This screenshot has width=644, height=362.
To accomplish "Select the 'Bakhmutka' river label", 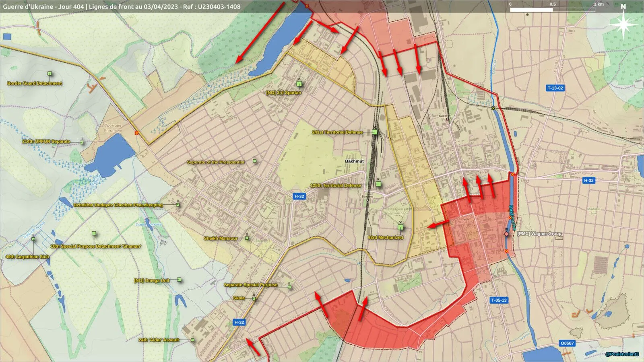I will (x=513, y=218).
